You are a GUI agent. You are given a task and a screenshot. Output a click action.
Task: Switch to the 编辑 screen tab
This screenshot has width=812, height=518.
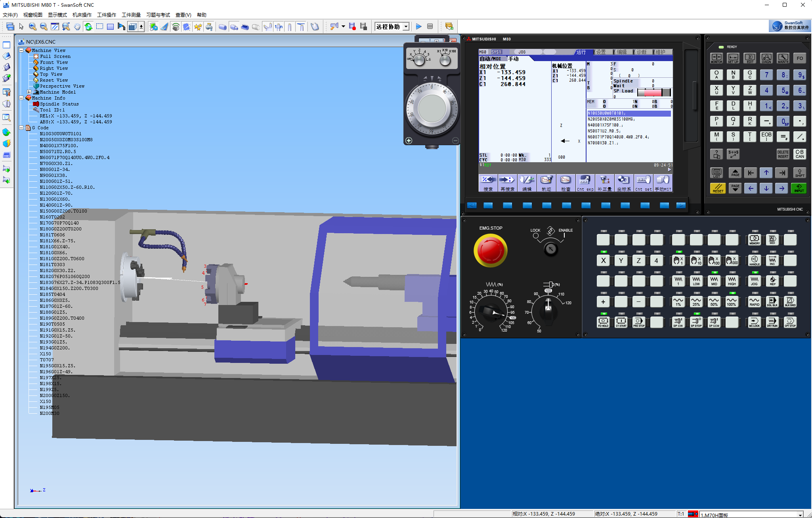click(x=621, y=52)
